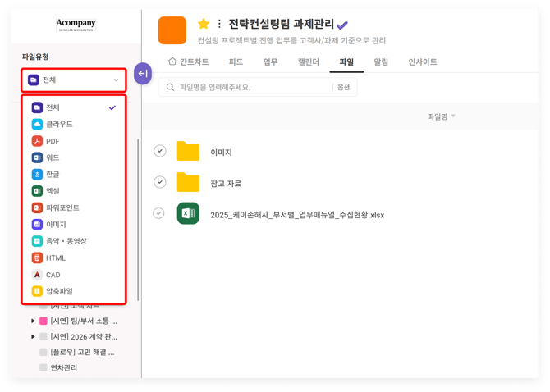
Task: Sort by the 파일명 column arrow
Action: click(453, 116)
